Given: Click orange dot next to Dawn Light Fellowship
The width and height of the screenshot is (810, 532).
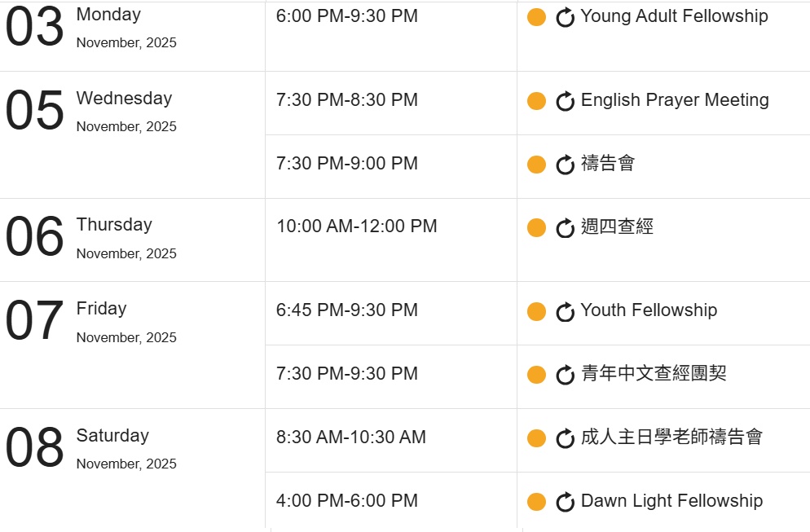Looking at the screenshot, I should pyautogui.click(x=536, y=502).
